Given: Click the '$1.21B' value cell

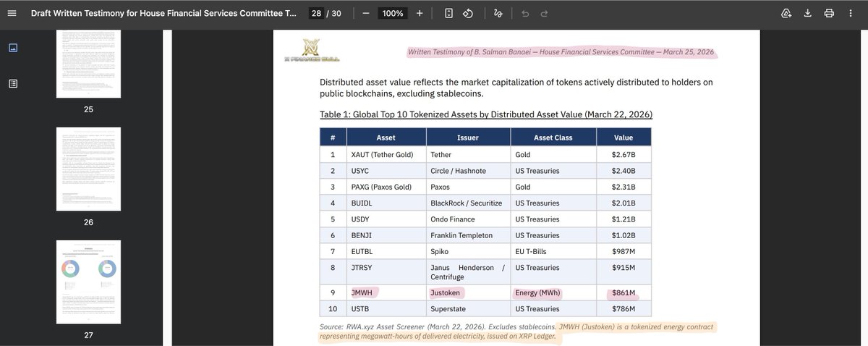Looking at the screenshot, I should pos(624,219).
